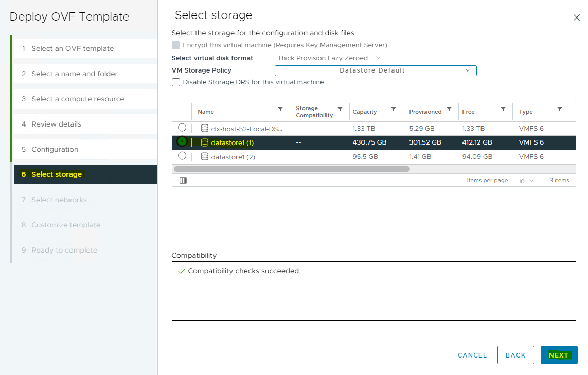Click the Name column filter icon
Viewport: 588px width, 375px height.
[280, 109]
